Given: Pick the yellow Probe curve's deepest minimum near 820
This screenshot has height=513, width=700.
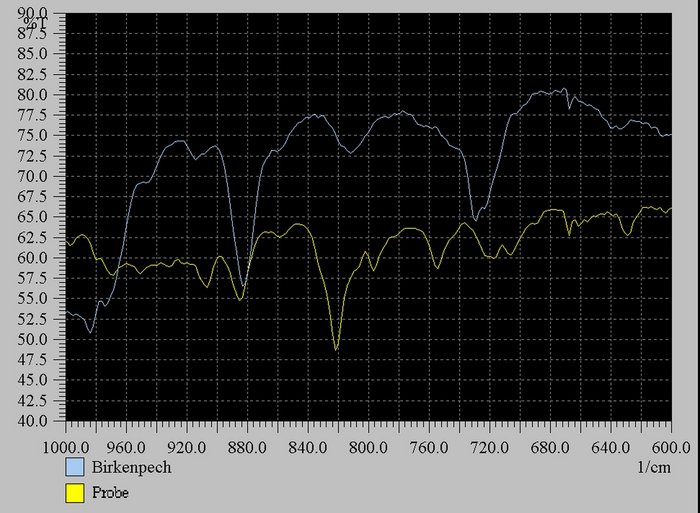Looking at the screenshot, I should [x=336, y=349].
